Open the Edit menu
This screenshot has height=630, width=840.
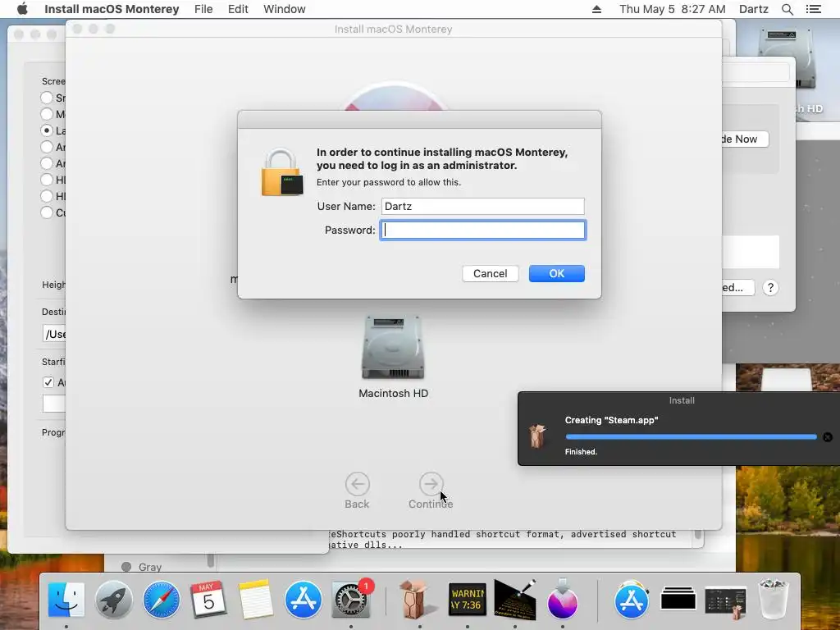238,9
